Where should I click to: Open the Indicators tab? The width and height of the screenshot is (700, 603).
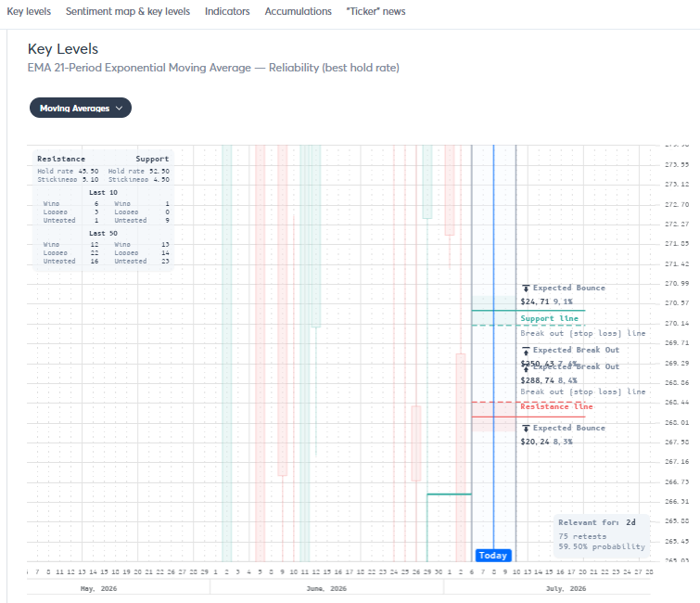click(227, 12)
